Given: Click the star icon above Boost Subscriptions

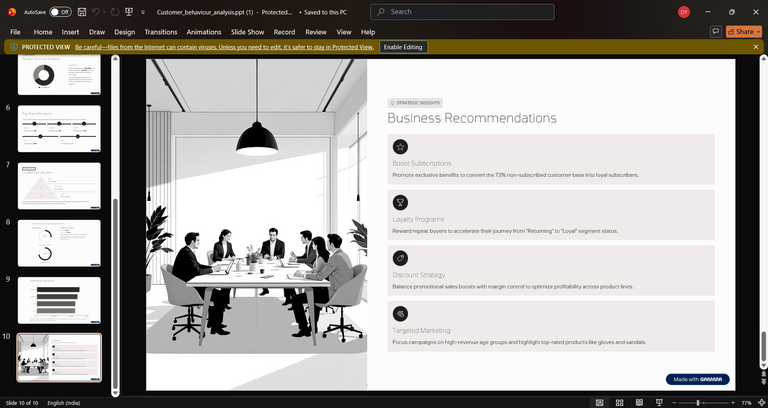Looking at the screenshot, I should point(400,146).
